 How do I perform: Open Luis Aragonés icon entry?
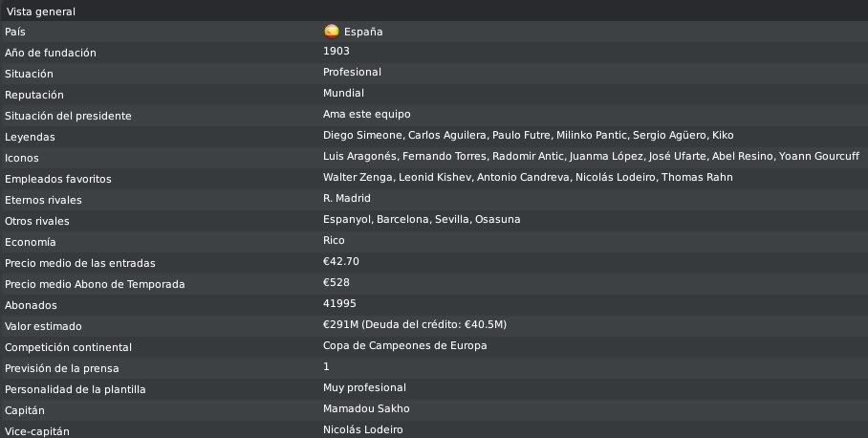tap(359, 156)
